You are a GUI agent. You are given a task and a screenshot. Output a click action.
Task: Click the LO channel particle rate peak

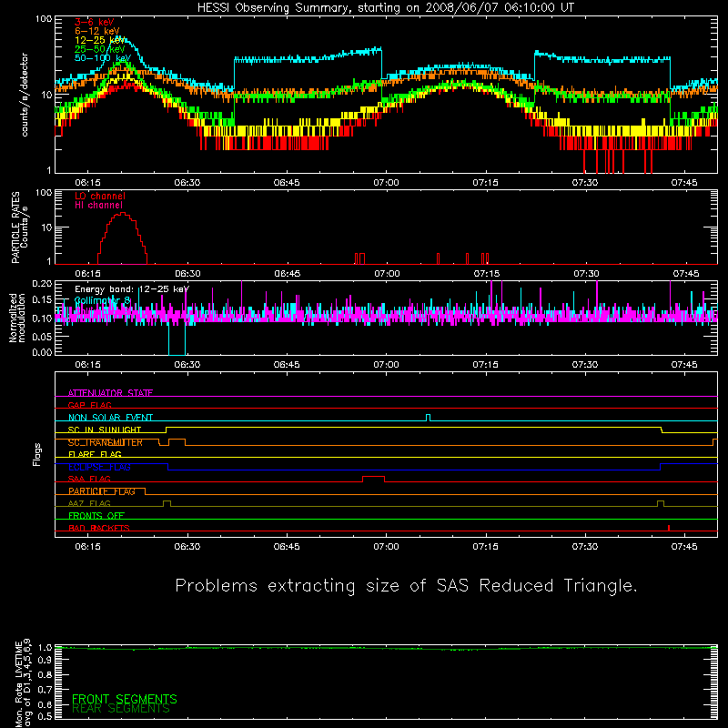tap(122, 213)
